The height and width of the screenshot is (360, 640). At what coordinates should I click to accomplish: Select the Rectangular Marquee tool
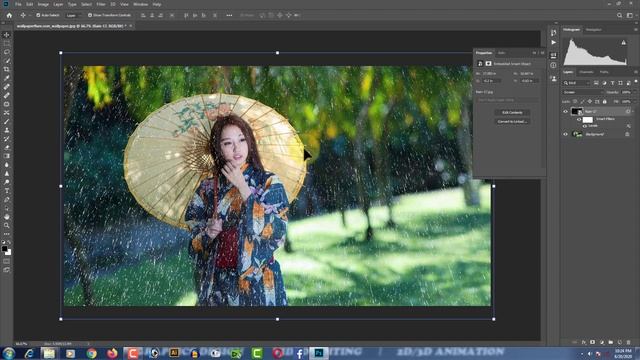[x=7, y=44]
